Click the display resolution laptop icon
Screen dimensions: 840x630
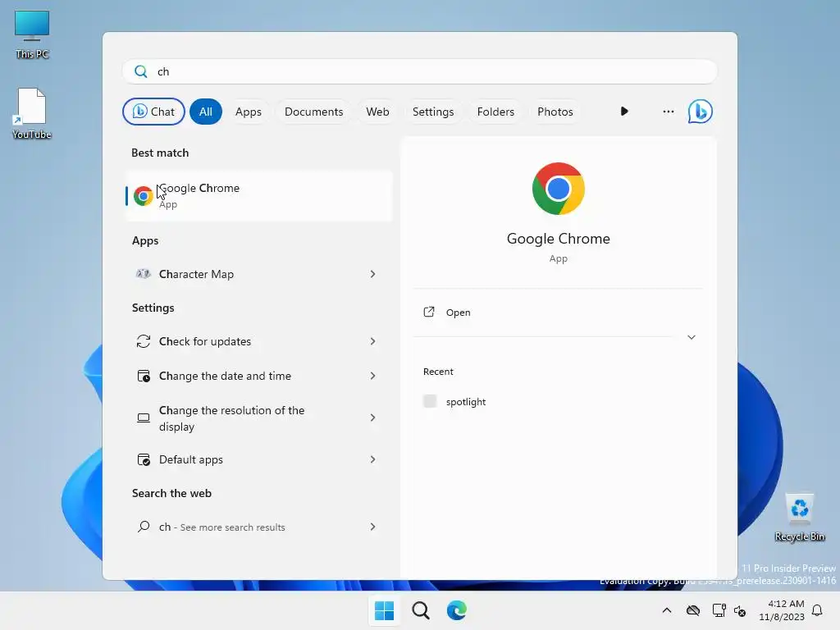pyautogui.click(x=144, y=418)
